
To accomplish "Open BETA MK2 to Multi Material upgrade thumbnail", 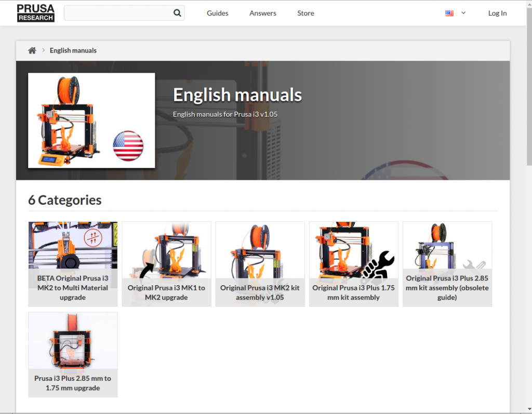I will (73, 264).
